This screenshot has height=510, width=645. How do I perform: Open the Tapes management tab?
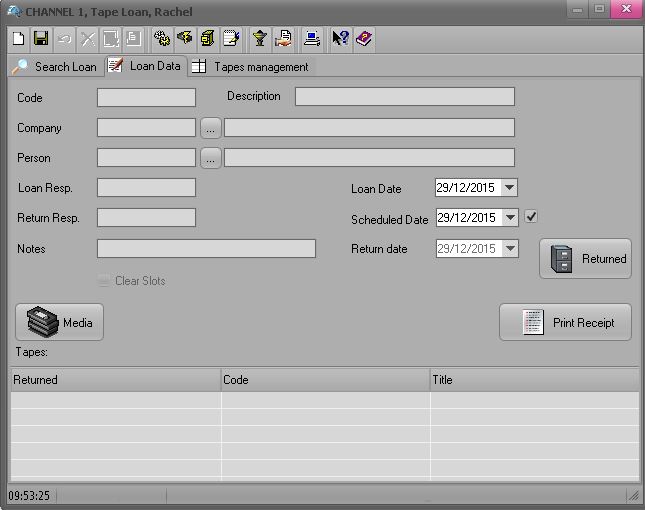coord(251,67)
